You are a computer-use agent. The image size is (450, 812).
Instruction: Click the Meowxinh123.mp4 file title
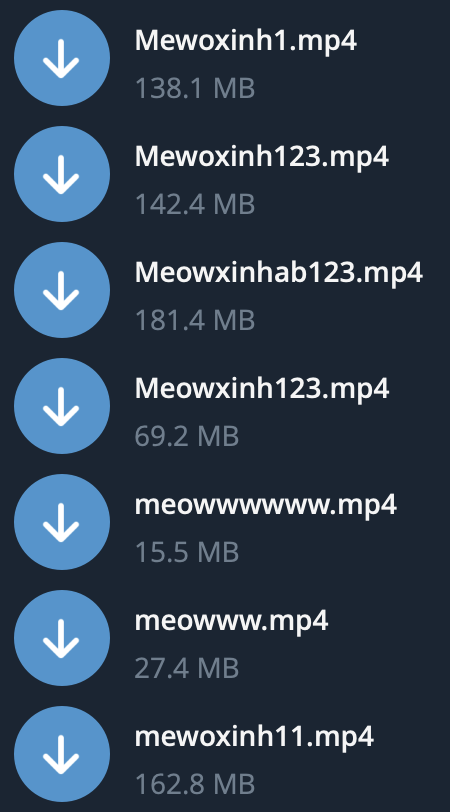(262, 388)
